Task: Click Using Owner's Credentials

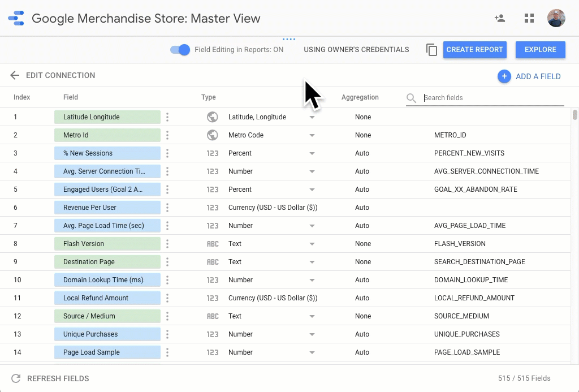Action: click(x=356, y=50)
